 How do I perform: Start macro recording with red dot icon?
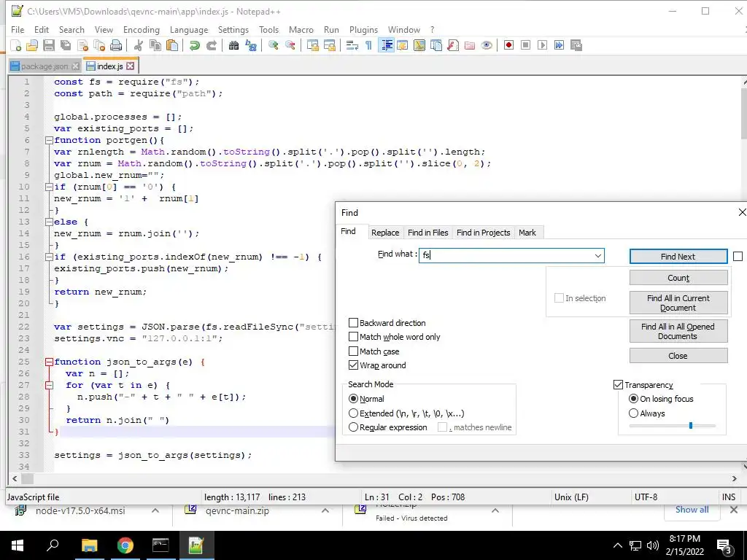click(508, 45)
